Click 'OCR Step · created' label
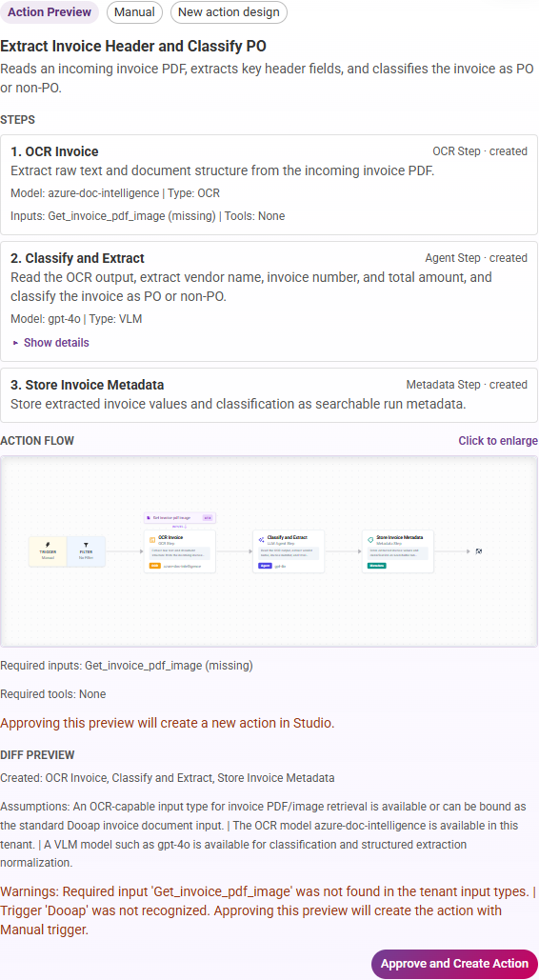Image resolution: width=539 pixels, height=980 pixels. pos(480,151)
